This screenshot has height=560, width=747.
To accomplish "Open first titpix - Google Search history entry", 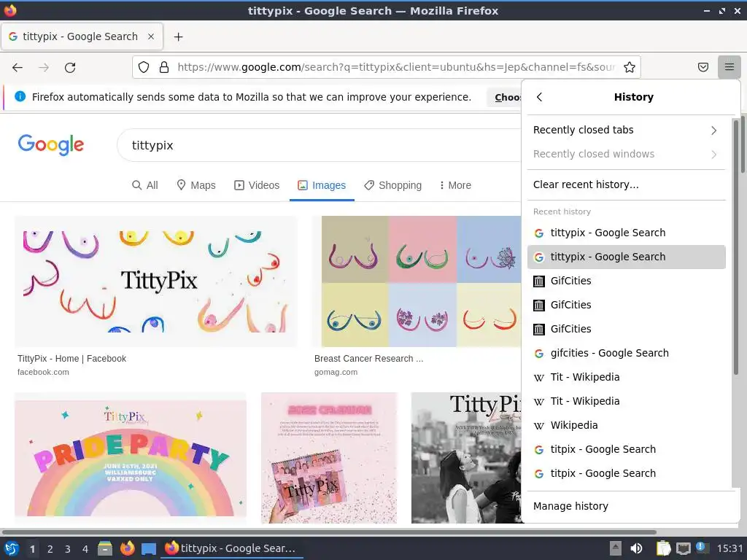I will pos(626,449).
